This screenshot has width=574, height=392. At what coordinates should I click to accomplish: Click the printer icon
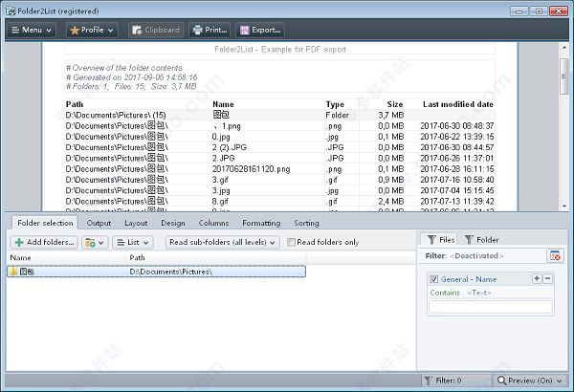[198, 30]
